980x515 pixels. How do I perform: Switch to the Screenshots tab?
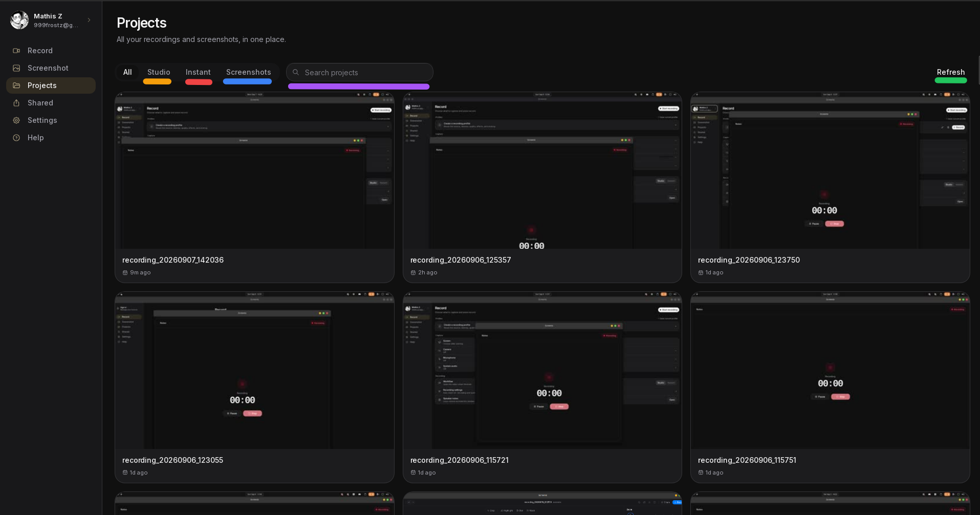[x=249, y=72]
